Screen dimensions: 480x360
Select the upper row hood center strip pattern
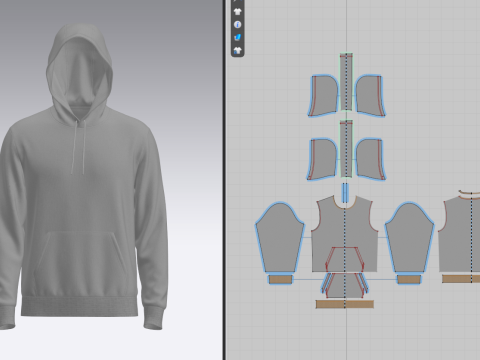346,82
